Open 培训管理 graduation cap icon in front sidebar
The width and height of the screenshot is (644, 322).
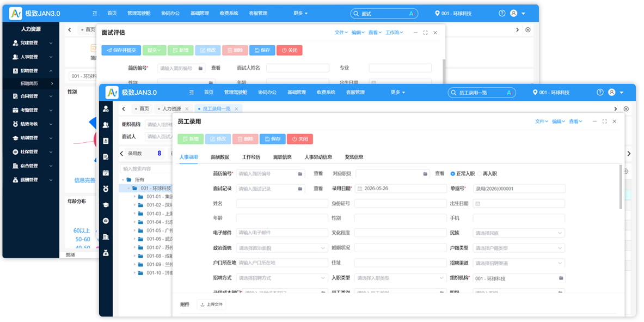tap(106, 205)
